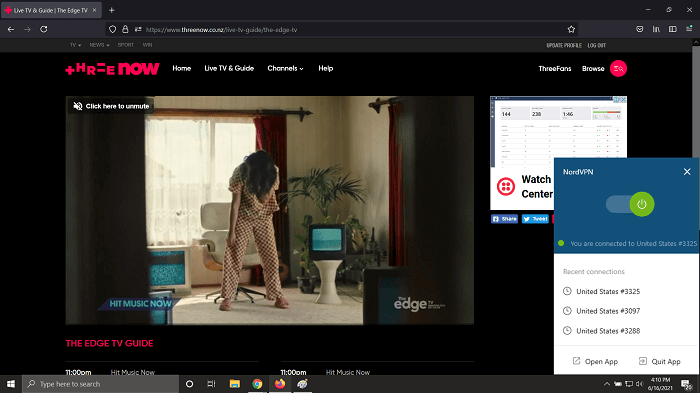700x393 pixels.
Task: Open the pink search menu button
Action: pyautogui.click(x=618, y=68)
